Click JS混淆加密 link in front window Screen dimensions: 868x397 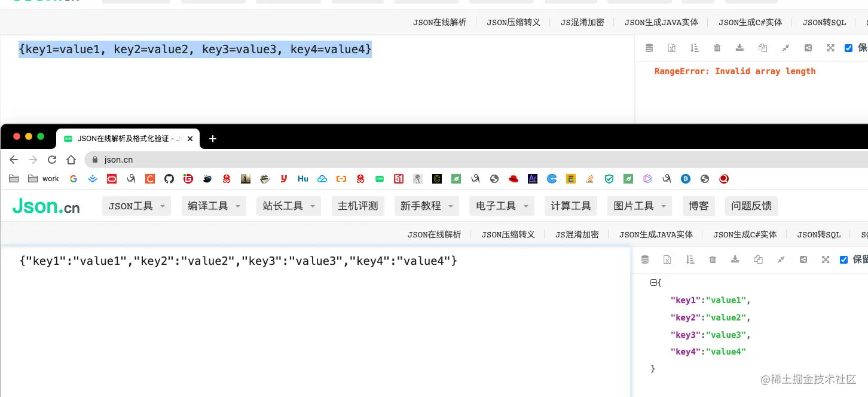pos(577,234)
